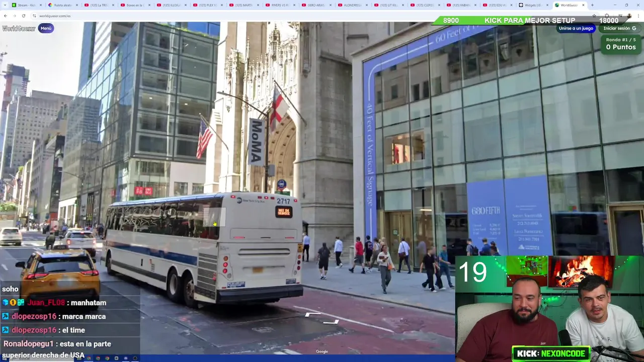
Task: Click the browser Reload icon
Action: click(23, 16)
